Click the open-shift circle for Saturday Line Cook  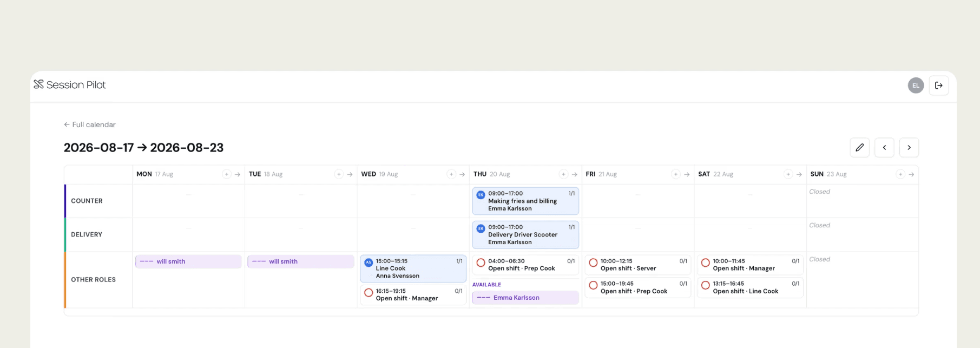point(705,285)
